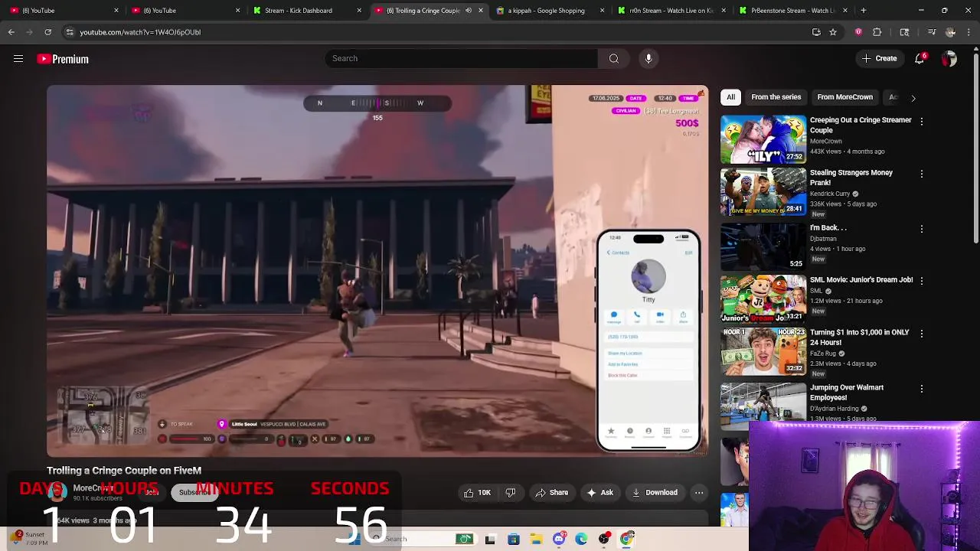980x551 pixels.
Task: Click the address bar URL
Action: [x=140, y=32]
